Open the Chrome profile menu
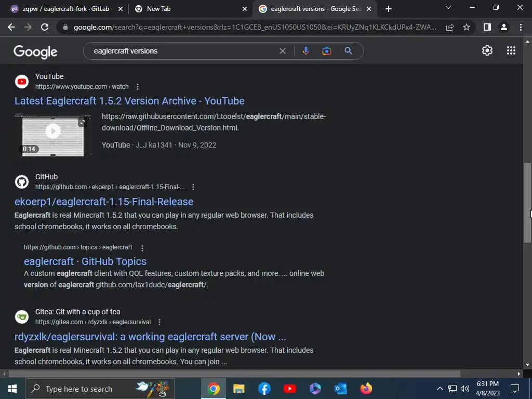The image size is (532, 399). 504,27
